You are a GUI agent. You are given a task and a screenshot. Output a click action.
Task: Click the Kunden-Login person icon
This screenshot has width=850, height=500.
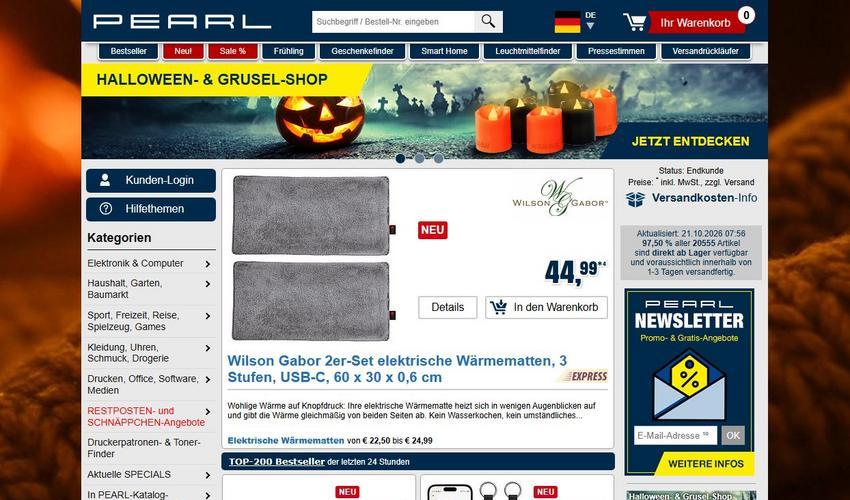pos(105,180)
